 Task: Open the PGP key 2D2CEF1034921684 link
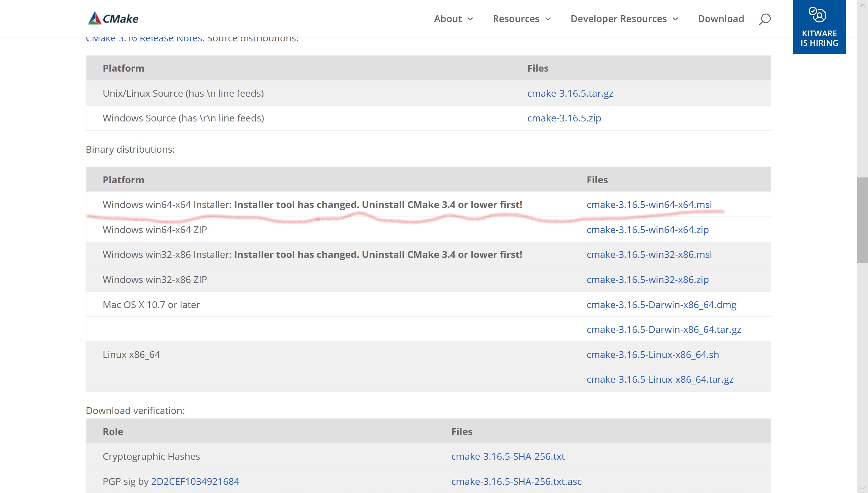pyautogui.click(x=195, y=481)
